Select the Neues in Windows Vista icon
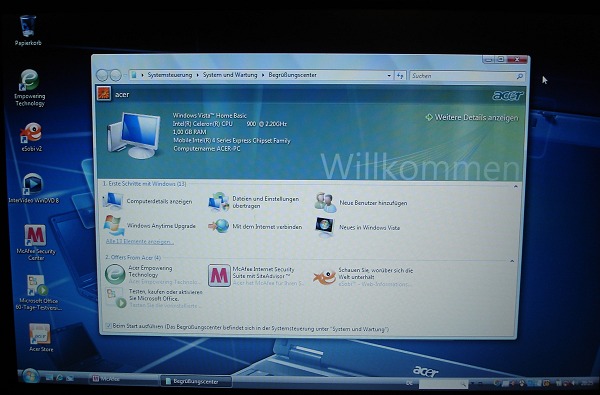Viewport: 600px width, 395px height. click(324, 227)
